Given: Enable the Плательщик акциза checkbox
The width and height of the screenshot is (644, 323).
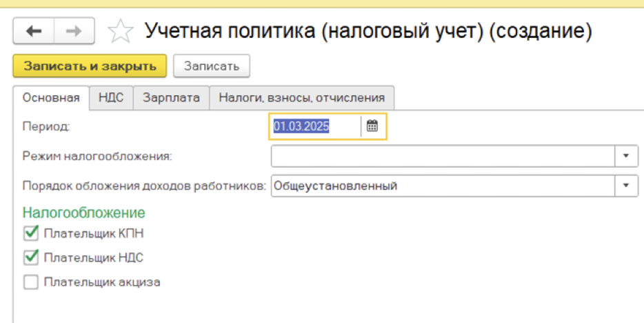Looking at the screenshot, I should [x=31, y=282].
